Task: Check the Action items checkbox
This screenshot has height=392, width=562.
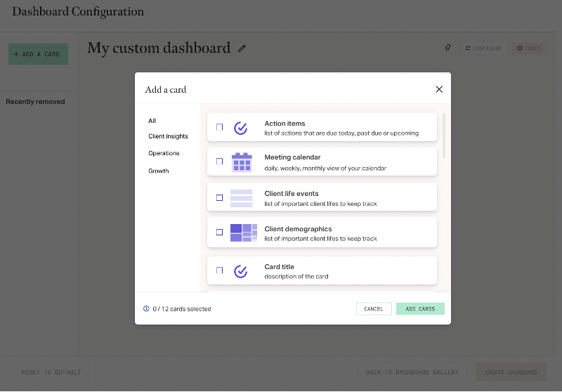Action: click(x=219, y=127)
